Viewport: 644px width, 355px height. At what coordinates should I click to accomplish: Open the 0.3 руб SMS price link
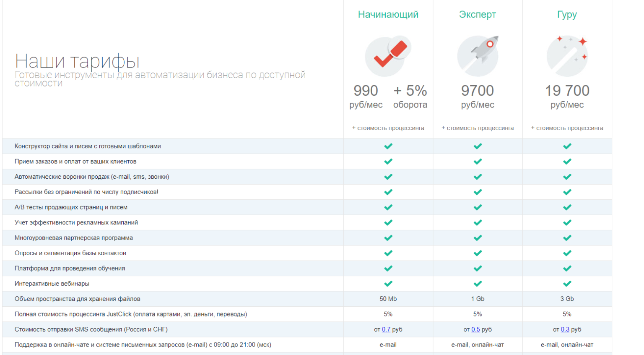(565, 329)
